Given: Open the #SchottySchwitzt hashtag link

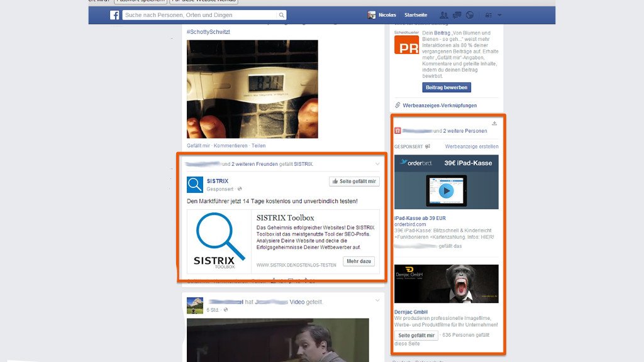Looking at the screenshot, I should (208, 32).
